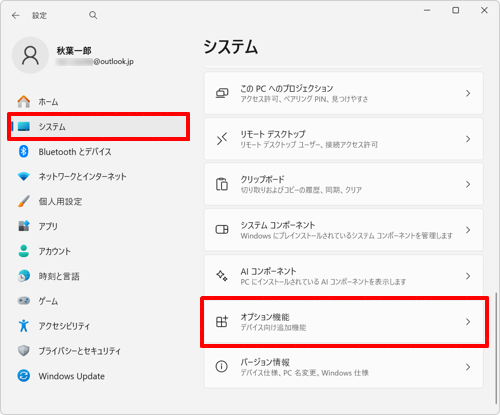This screenshot has height=415, width=500.
Task: Go to 時刻と言語
Action: pos(99,276)
